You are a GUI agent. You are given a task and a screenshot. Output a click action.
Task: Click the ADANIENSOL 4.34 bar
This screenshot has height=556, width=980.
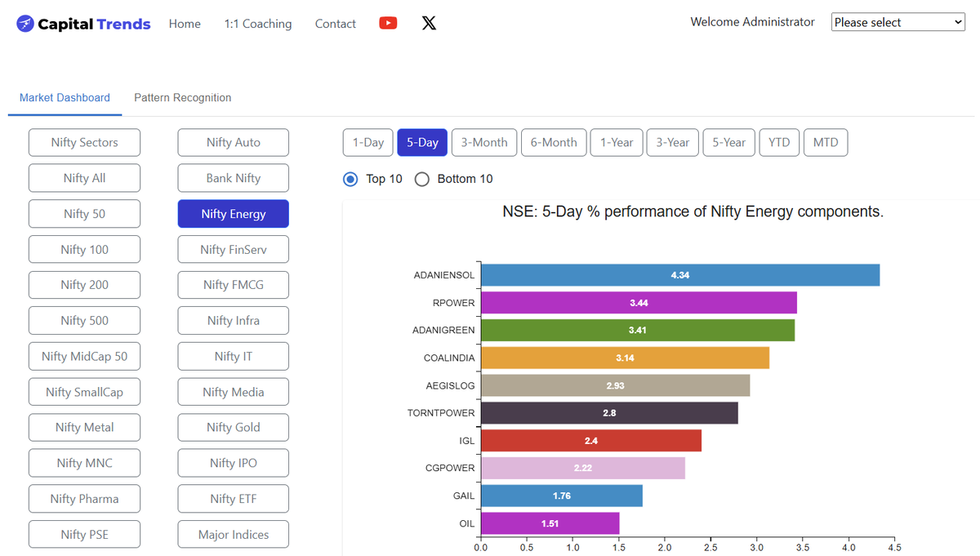tap(680, 275)
